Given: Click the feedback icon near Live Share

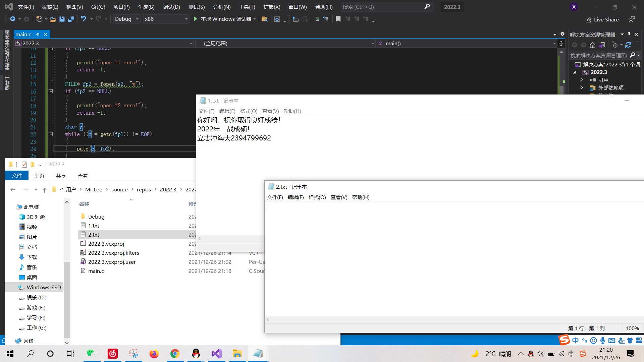Looking at the screenshot, I should (632, 19).
